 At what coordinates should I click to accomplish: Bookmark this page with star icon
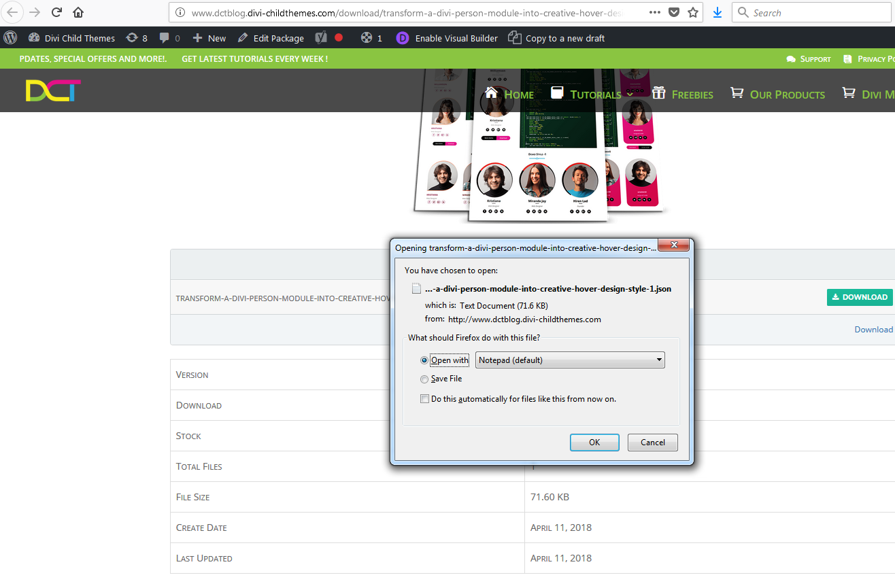pos(693,12)
